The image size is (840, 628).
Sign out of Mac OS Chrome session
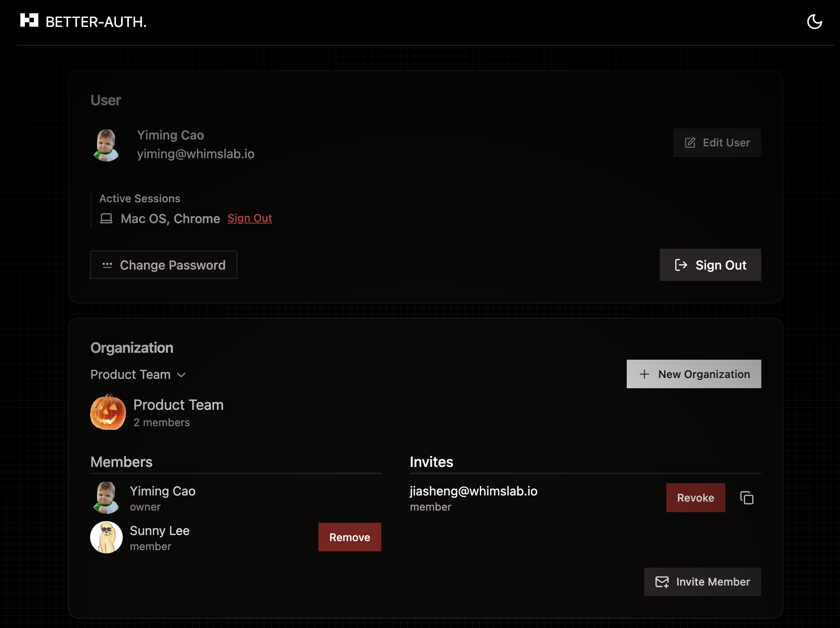click(x=250, y=219)
